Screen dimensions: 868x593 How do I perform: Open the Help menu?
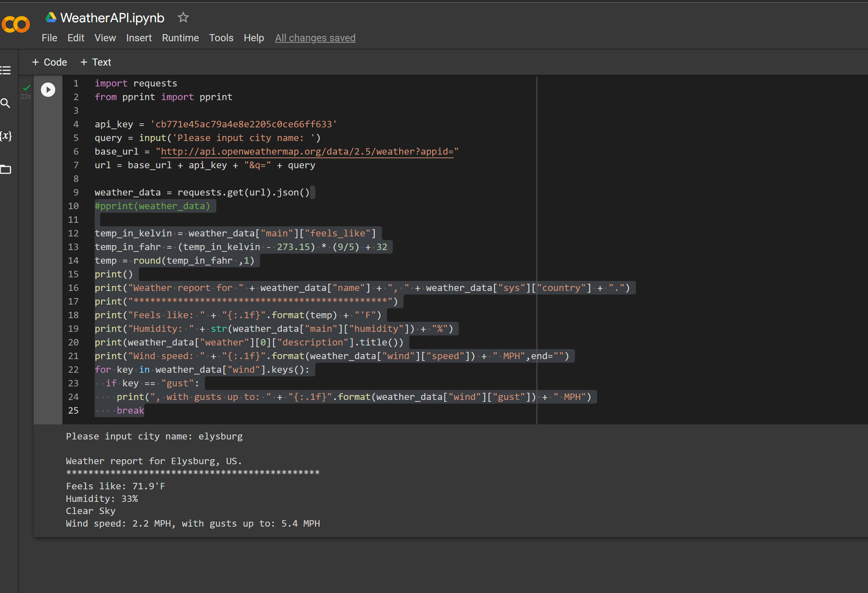254,38
